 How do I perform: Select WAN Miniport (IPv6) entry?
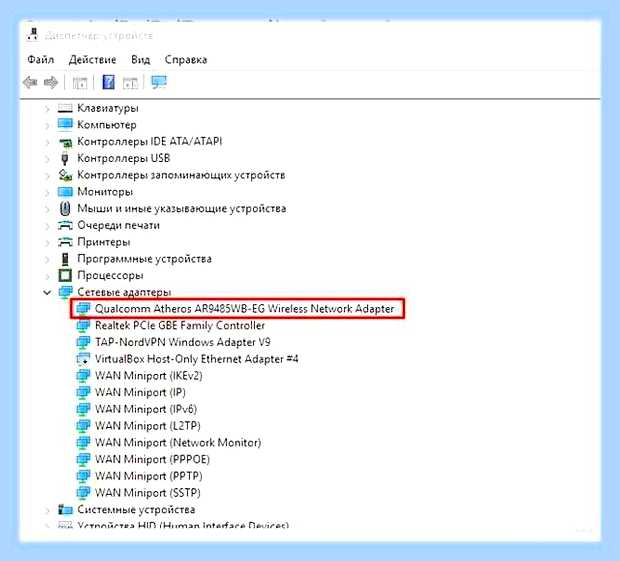coord(146,409)
